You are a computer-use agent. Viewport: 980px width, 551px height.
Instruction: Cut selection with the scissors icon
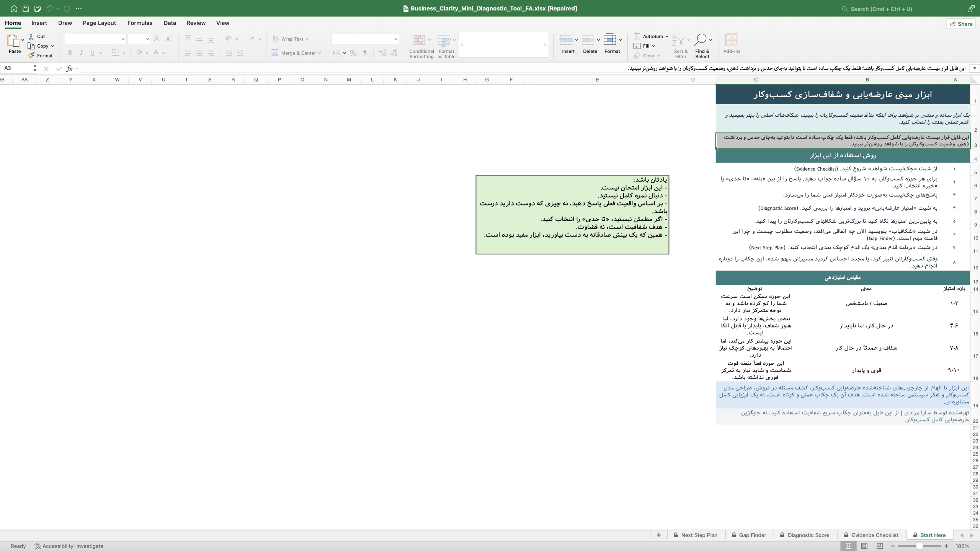31,36
